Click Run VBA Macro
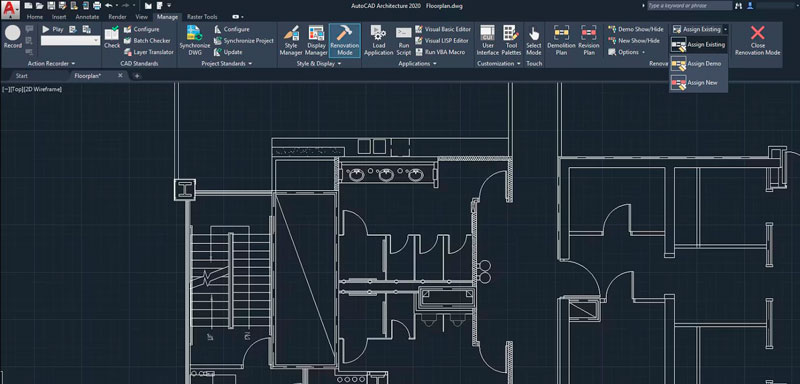This screenshot has width=800, height=384. [x=440, y=52]
